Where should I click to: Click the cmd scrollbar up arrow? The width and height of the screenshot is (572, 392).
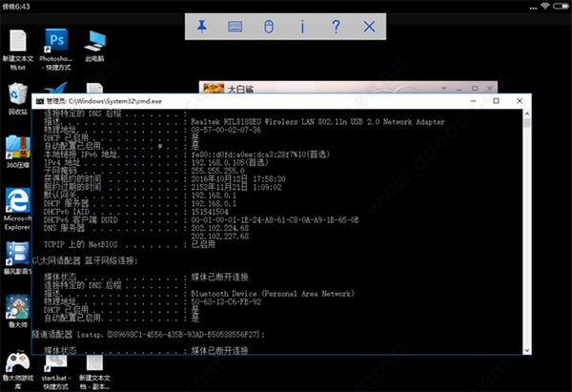click(527, 113)
